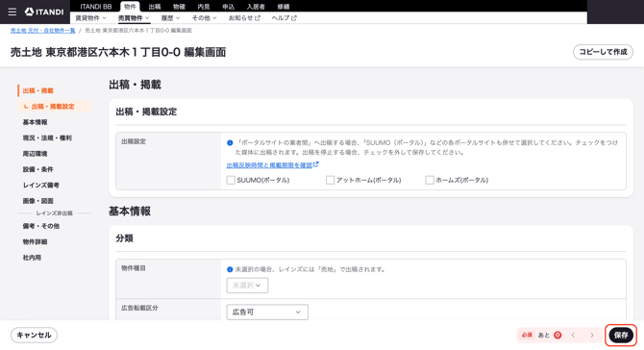
Task: Expand the 履歴 menu
Action: click(x=170, y=18)
